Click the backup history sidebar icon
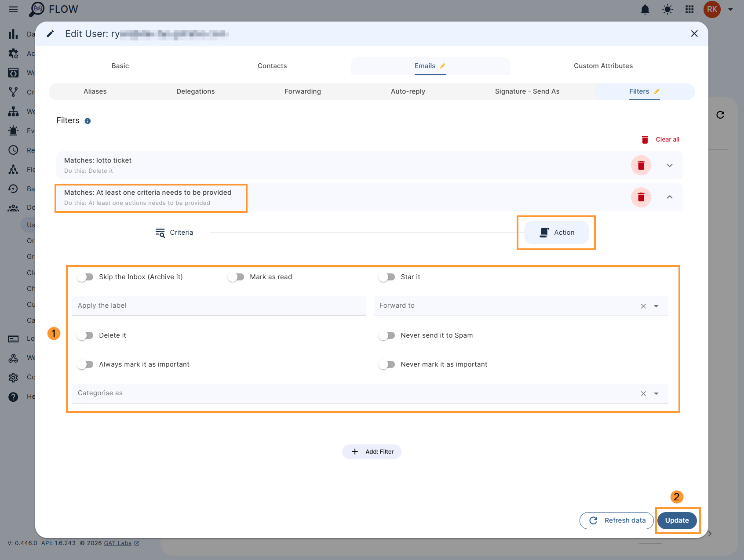 (13, 189)
